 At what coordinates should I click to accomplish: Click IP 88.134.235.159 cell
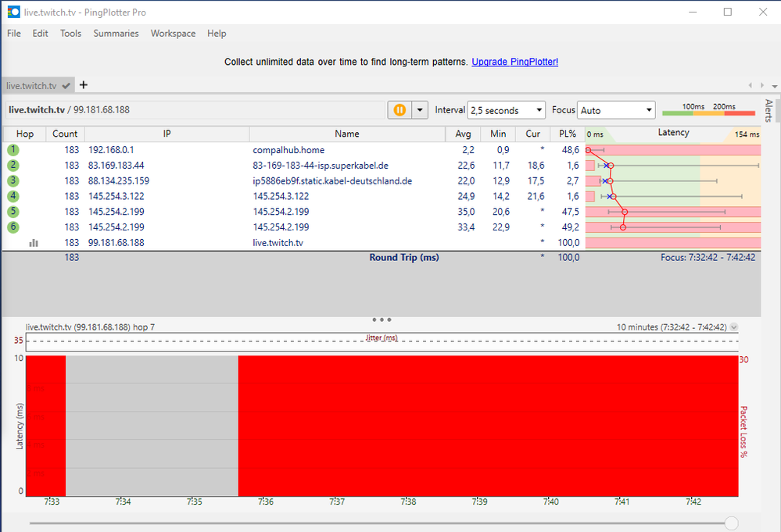tap(119, 180)
